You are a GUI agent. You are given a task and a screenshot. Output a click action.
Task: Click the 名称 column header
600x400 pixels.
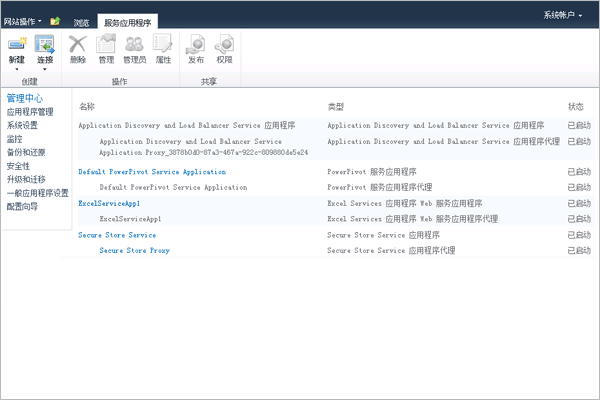(x=87, y=106)
